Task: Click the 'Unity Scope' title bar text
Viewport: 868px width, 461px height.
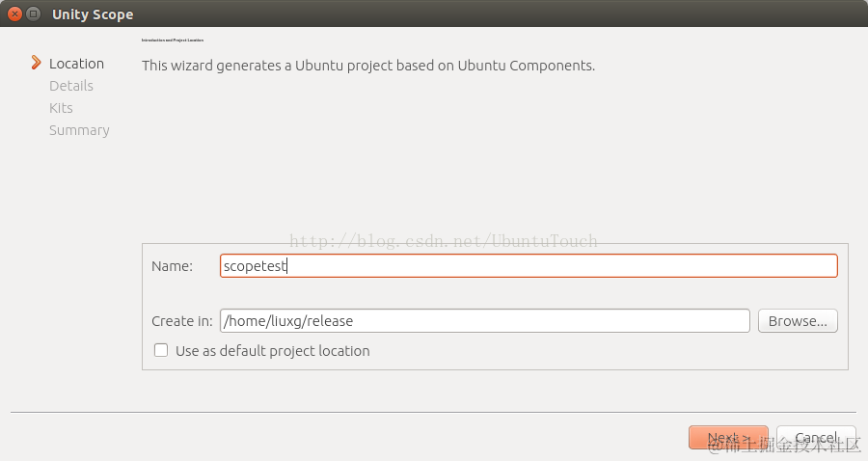Action: click(93, 14)
